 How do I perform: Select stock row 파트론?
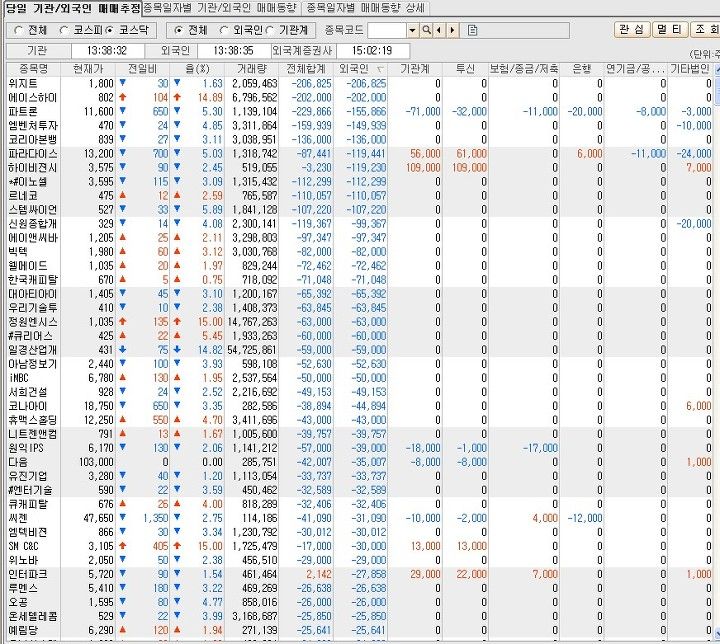coord(360,112)
